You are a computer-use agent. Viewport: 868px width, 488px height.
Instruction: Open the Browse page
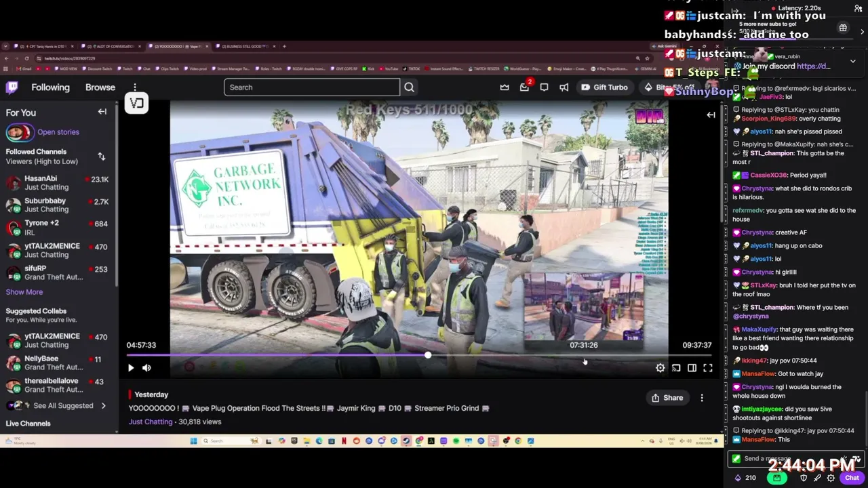point(100,87)
